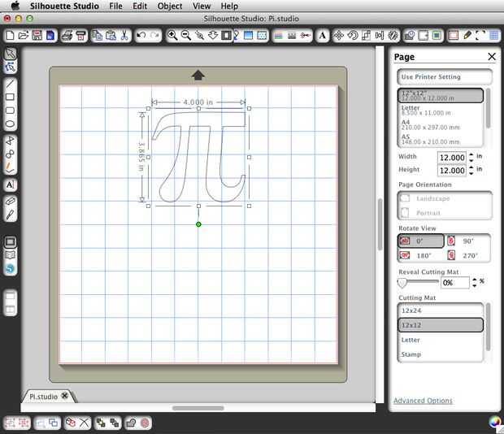This screenshot has width=504, height=434.
Task: Select Letter cutting mat
Action: pos(440,340)
